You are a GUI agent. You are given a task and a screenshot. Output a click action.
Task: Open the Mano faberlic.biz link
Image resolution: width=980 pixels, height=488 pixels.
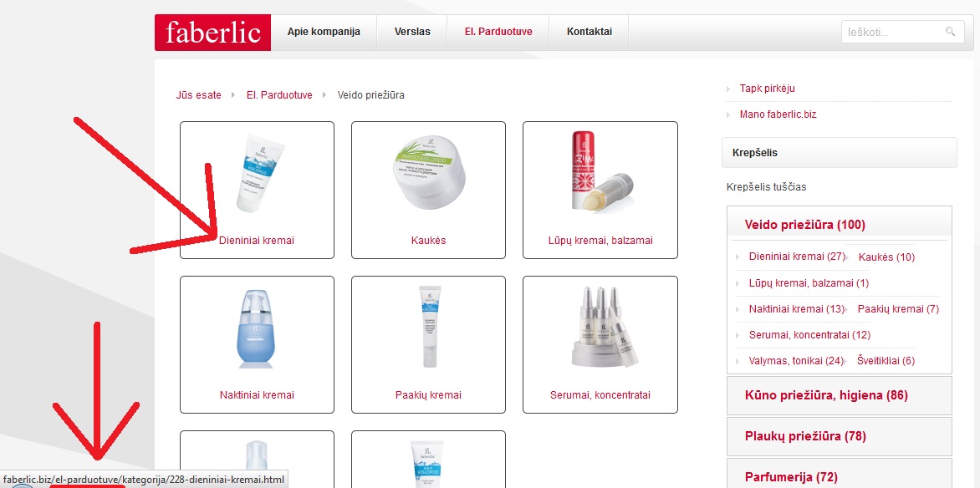[778, 114]
